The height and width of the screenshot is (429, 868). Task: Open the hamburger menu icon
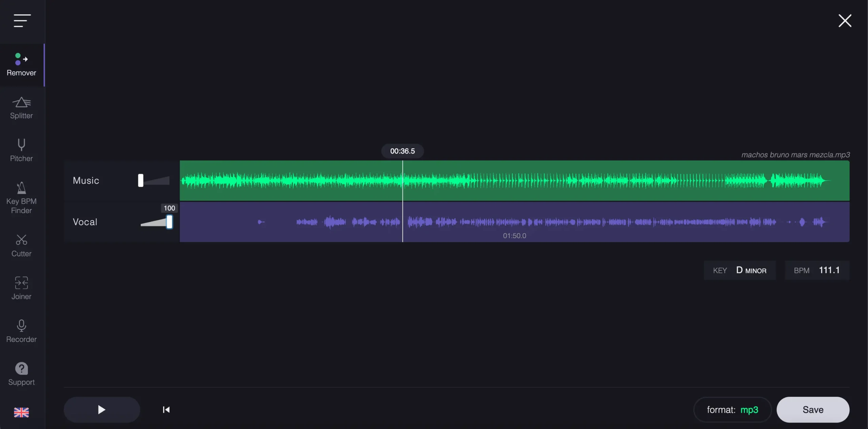[22, 21]
